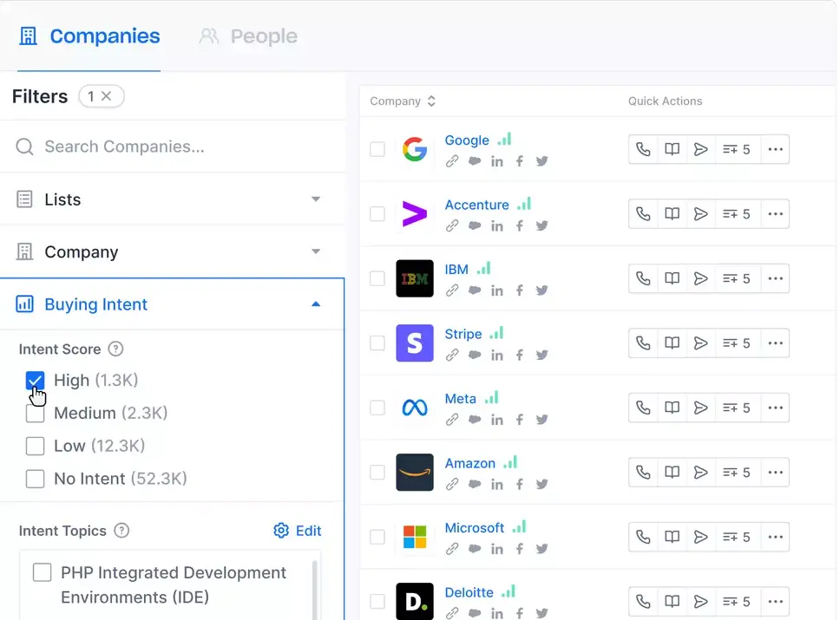Open the Amazon company link

click(x=469, y=463)
